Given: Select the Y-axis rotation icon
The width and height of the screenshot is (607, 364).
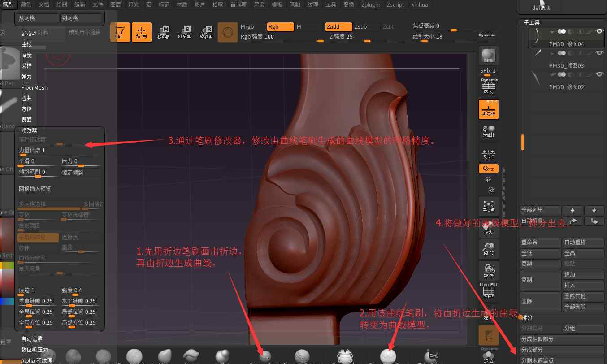Looking at the screenshot, I should pos(489,179).
